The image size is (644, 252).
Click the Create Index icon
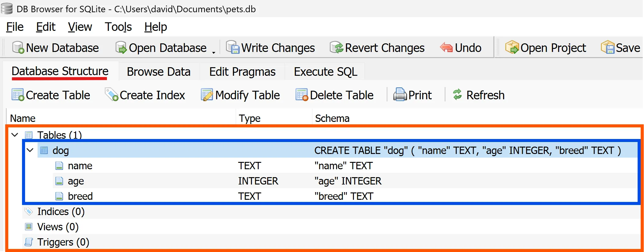click(x=111, y=95)
